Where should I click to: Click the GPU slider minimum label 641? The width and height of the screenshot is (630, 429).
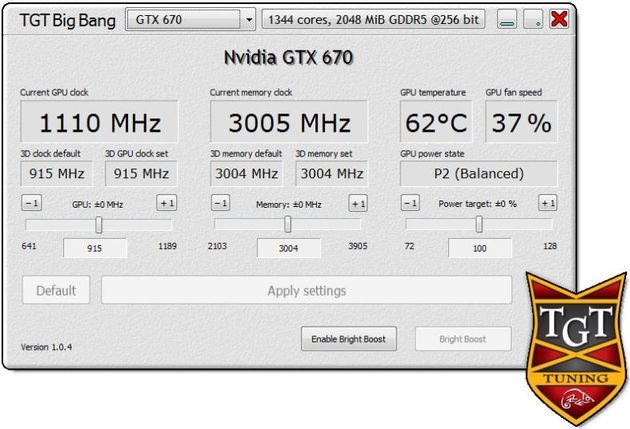pyautogui.click(x=29, y=246)
